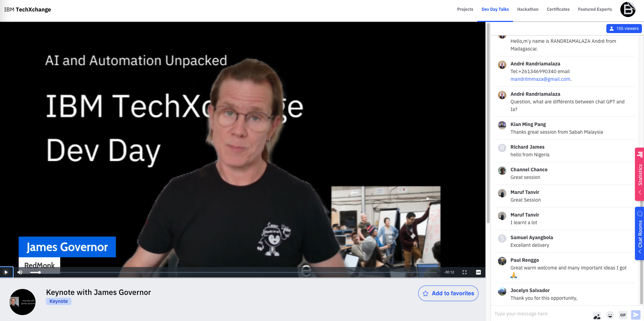
Task: Open Paul Renggo's avatar
Action: click(x=502, y=261)
